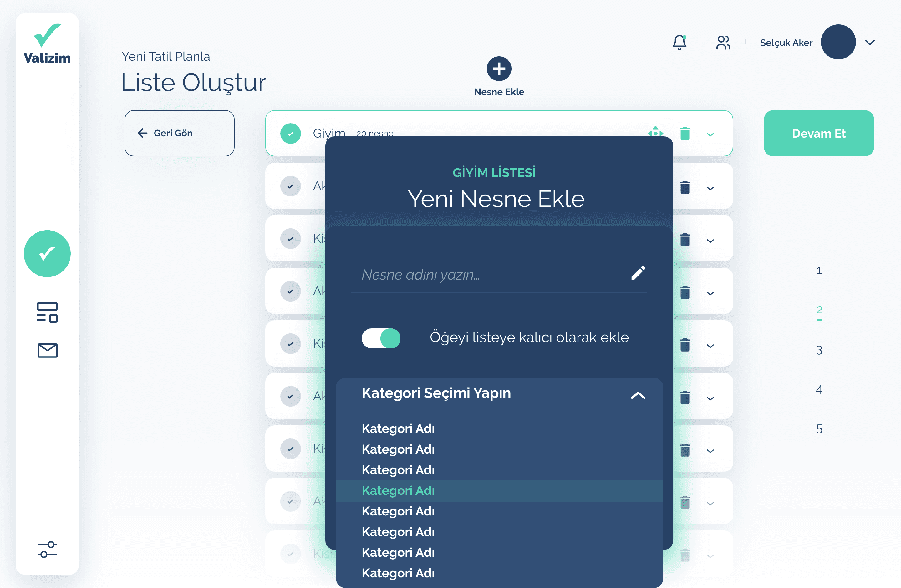The height and width of the screenshot is (588, 901).
Task: Click trash icon on fourth list row
Action: pyautogui.click(x=685, y=292)
